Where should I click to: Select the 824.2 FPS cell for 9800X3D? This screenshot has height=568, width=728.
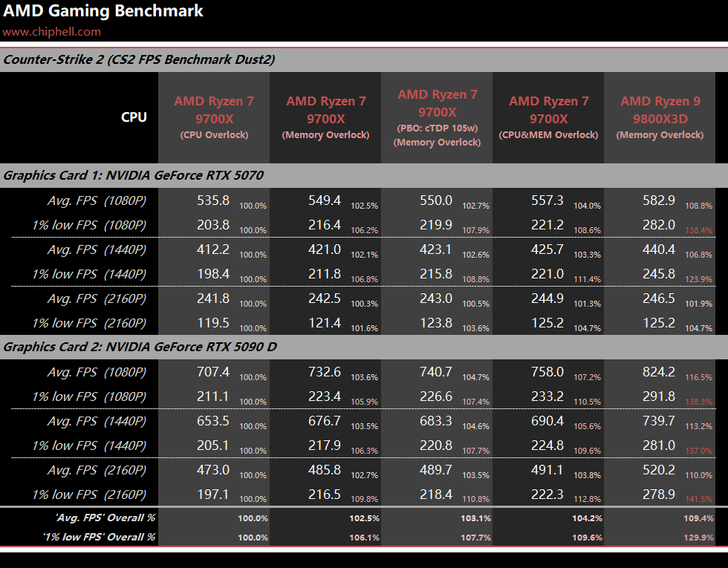tap(658, 372)
